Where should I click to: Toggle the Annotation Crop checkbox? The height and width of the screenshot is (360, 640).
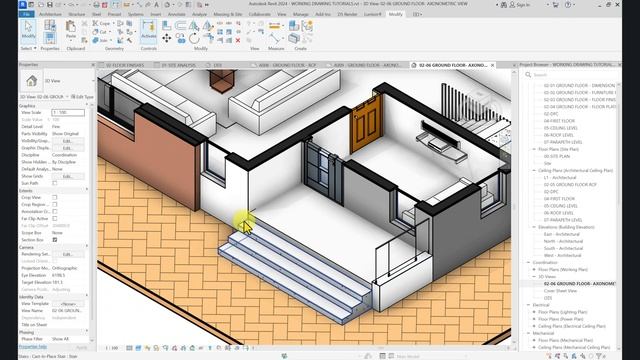(x=55, y=211)
